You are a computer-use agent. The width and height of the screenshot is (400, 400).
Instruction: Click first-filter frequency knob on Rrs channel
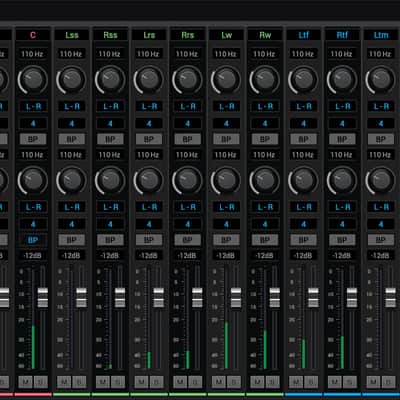pos(188,80)
